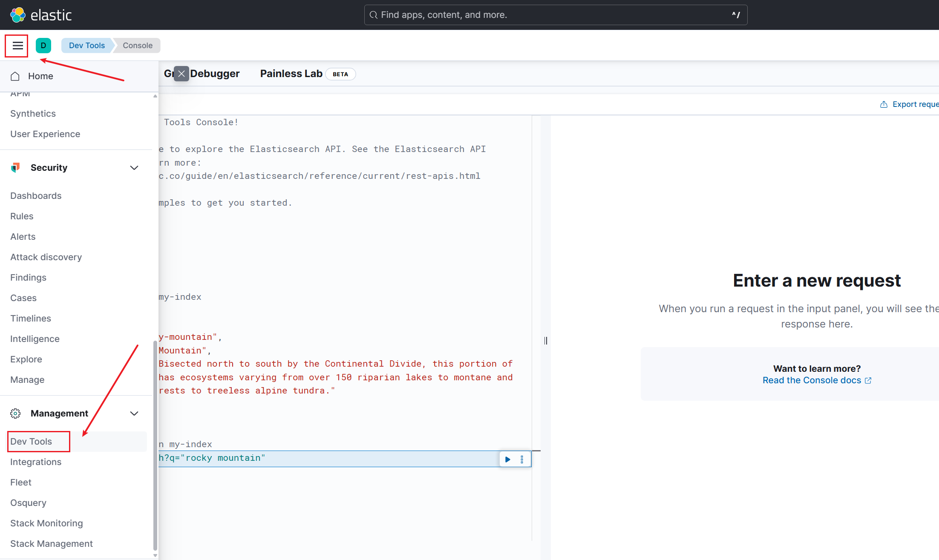
Task: Open Dev Tools in Management menu
Action: (32, 441)
